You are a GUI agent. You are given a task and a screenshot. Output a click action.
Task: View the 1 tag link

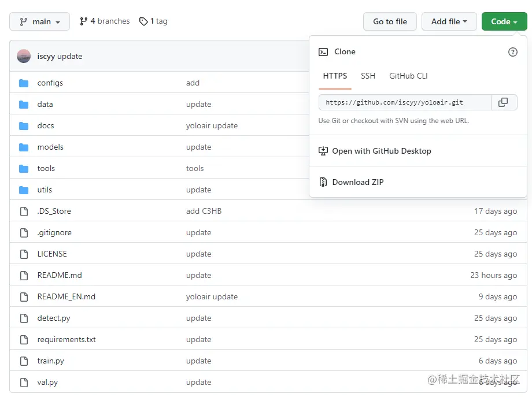tap(153, 21)
